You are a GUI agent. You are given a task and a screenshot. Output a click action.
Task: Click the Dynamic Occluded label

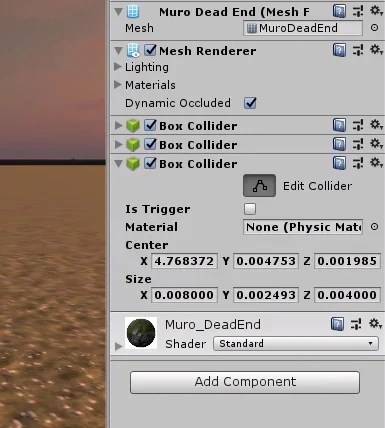(x=178, y=103)
